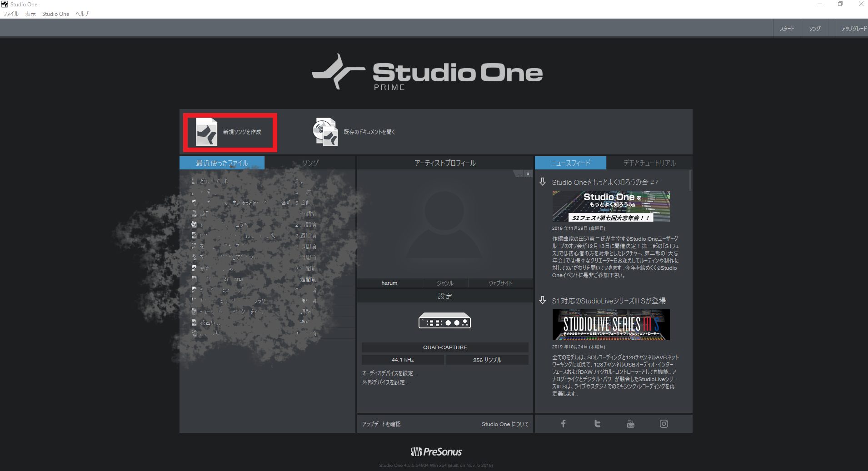This screenshot has width=868, height=471.
Task: Select the ニュースフィード tab
Action: coord(570,163)
